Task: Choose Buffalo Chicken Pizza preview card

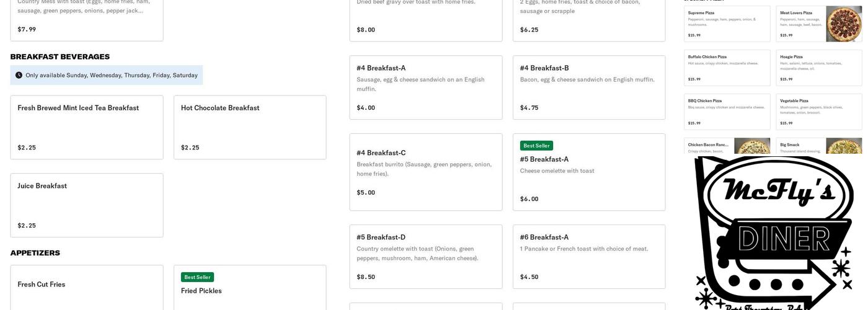Action: coord(727,68)
